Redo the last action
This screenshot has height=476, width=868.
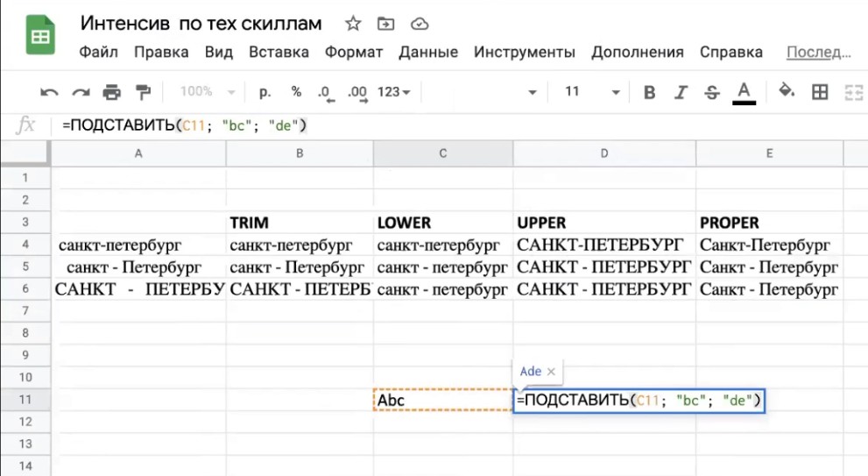pos(81,92)
